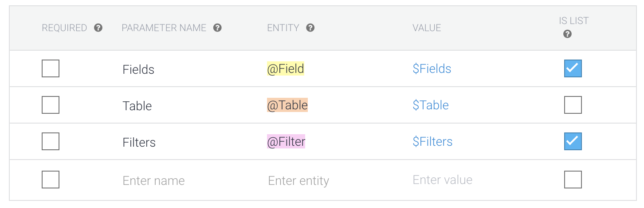Screen dimensions: 644x208
Task: Select the $Table value
Action: click(x=430, y=105)
